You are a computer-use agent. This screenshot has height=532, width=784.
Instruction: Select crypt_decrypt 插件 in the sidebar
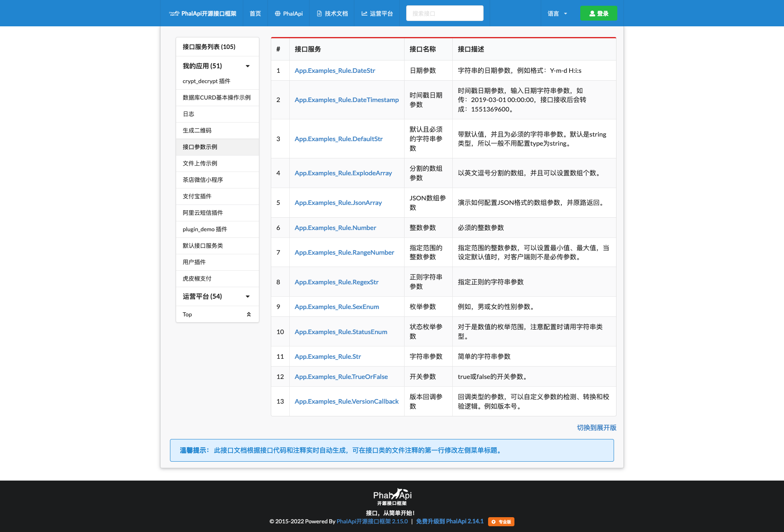217,81
